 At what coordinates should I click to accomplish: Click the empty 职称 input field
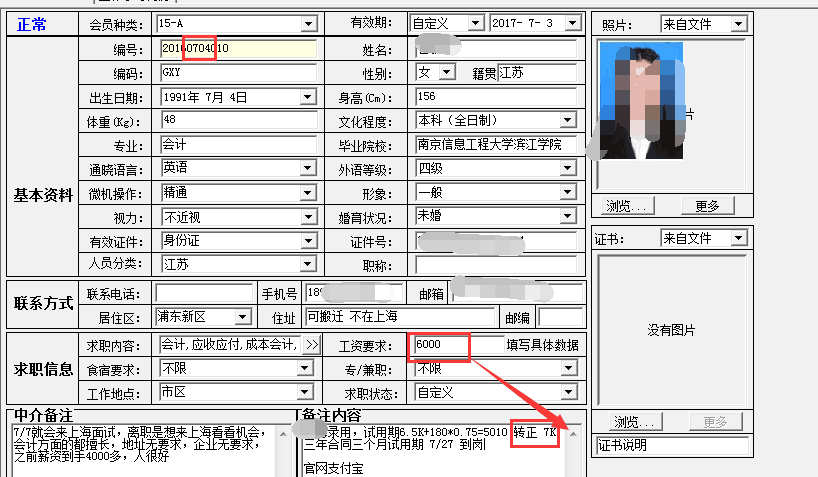coord(496,265)
